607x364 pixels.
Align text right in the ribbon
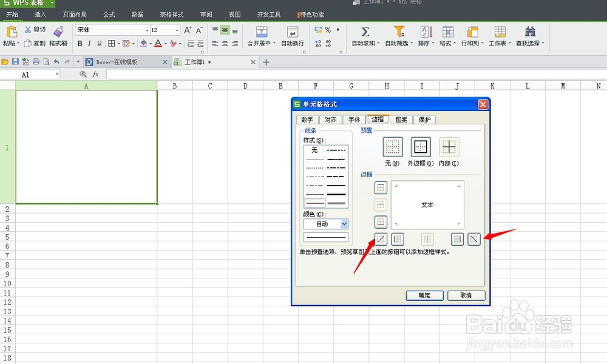235,44
